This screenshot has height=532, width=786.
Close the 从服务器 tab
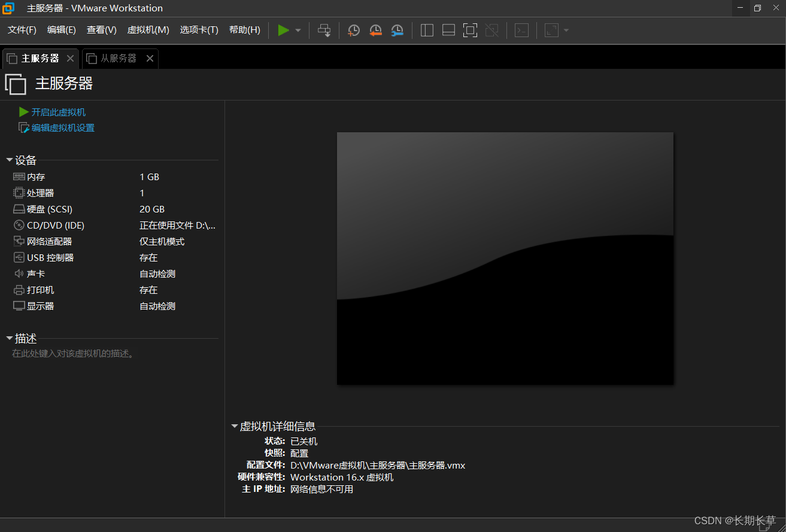(x=150, y=59)
